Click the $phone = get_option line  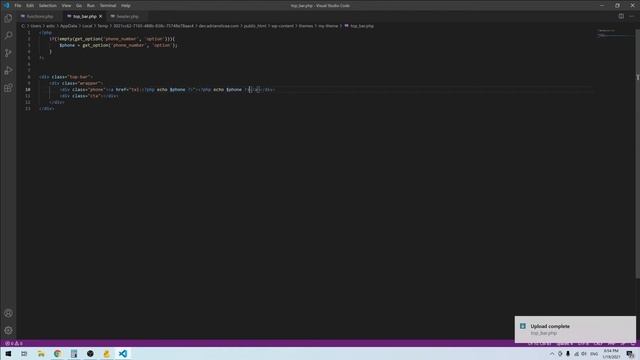coord(118,45)
